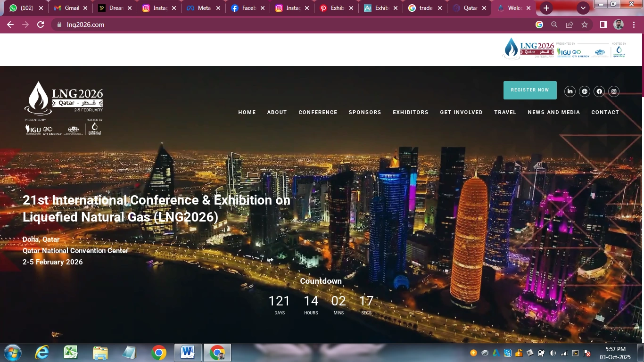This screenshot has height=362, width=644.
Task: Click the share page icon
Action: point(570,25)
